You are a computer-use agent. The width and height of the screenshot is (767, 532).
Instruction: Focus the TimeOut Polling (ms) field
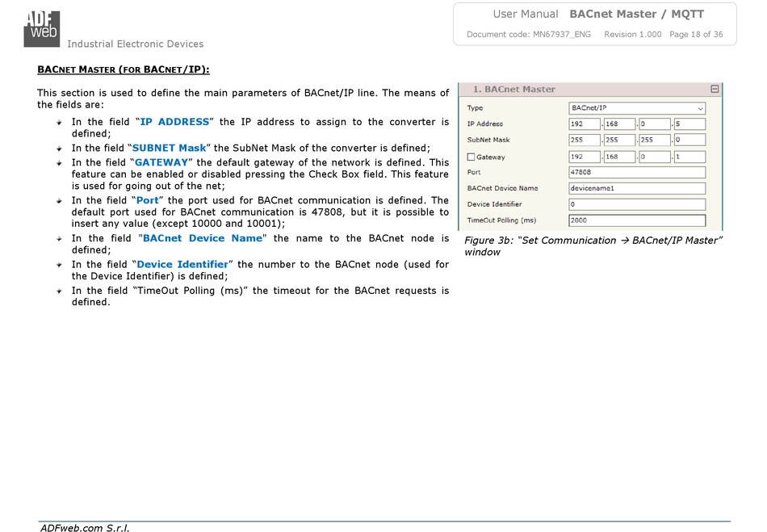637,220
